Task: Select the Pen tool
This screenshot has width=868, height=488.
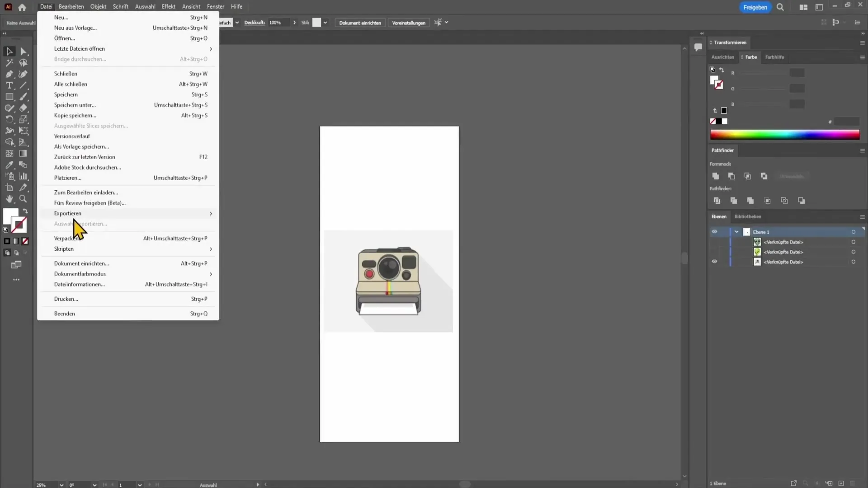Action: [x=9, y=74]
